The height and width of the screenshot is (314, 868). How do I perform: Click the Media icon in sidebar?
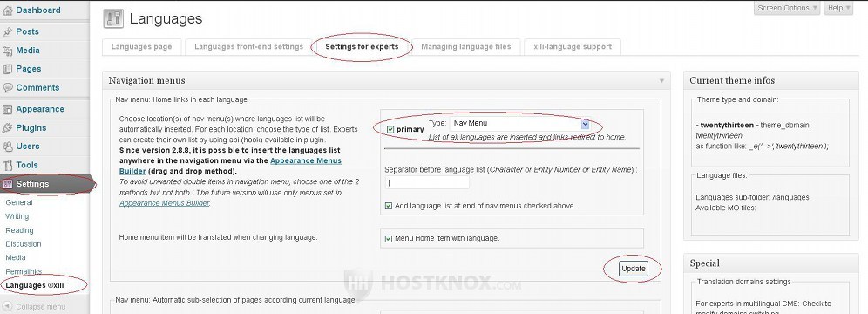(x=7, y=51)
